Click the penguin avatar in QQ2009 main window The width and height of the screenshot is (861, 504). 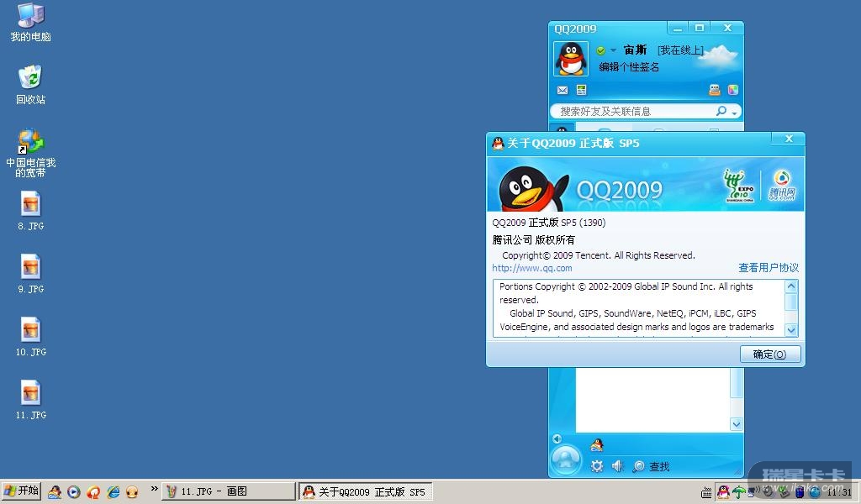(x=571, y=59)
